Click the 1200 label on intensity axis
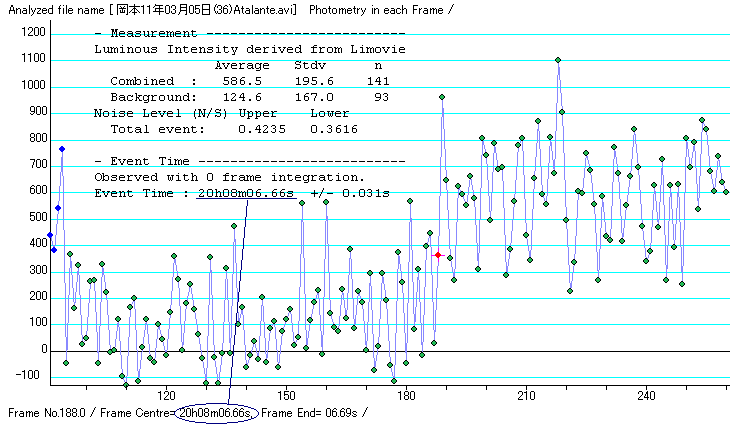The height and width of the screenshot is (425, 740). coord(33,32)
